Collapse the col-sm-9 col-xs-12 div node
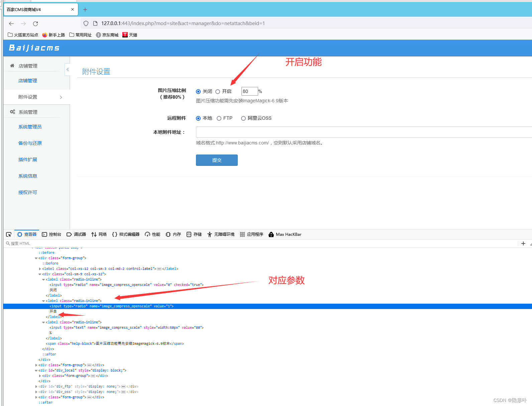This screenshot has height=406, width=532. point(40,274)
